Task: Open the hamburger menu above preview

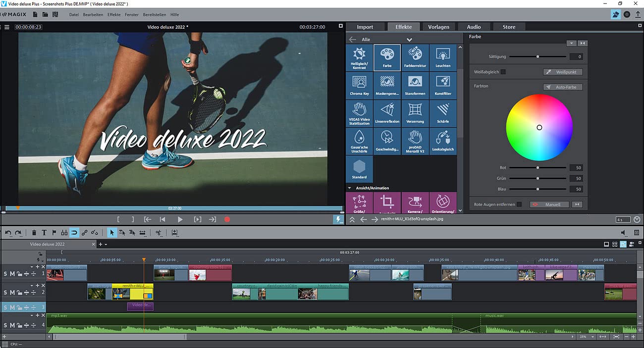Action: tap(7, 27)
